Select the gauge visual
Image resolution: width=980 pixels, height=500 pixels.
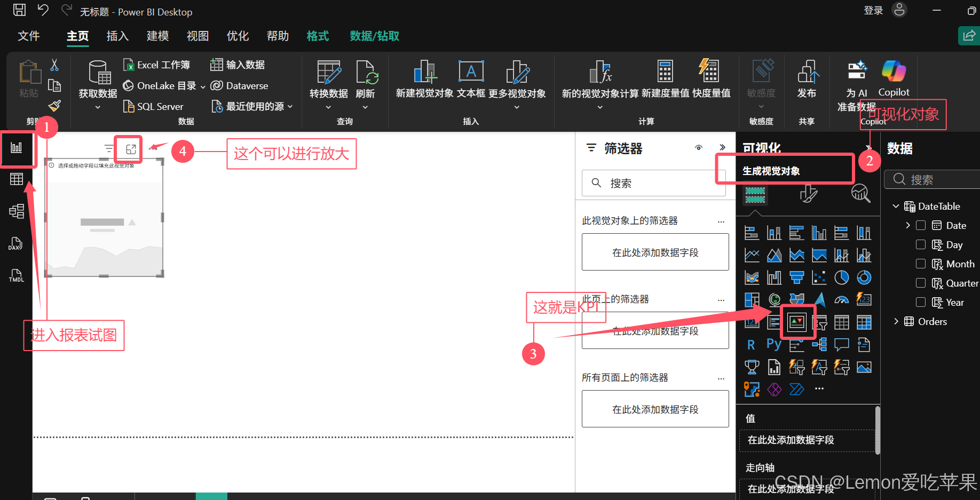coord(841,300)
